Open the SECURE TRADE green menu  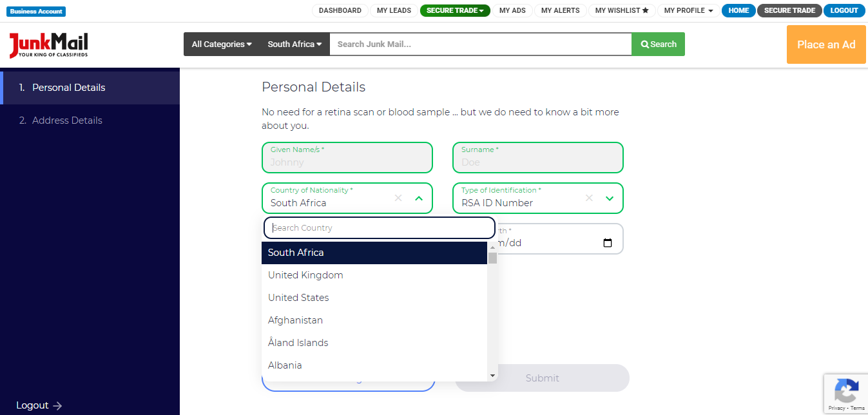[x=455, y=10]
